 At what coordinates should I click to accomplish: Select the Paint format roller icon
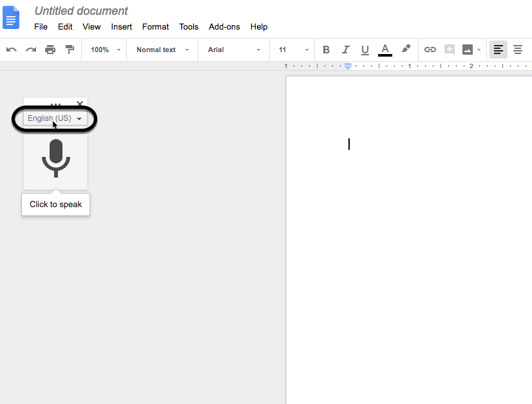70,50
